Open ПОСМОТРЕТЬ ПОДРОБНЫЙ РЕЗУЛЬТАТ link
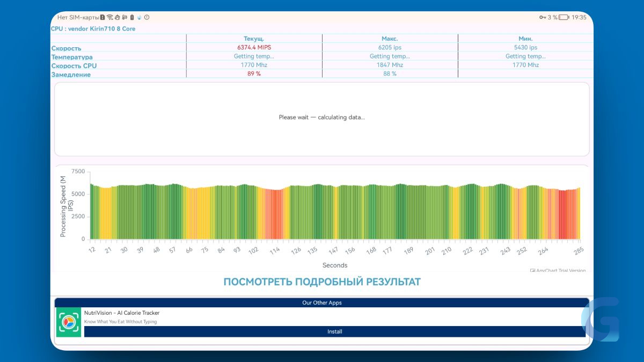The image size is (644, 362). [322, 282]
